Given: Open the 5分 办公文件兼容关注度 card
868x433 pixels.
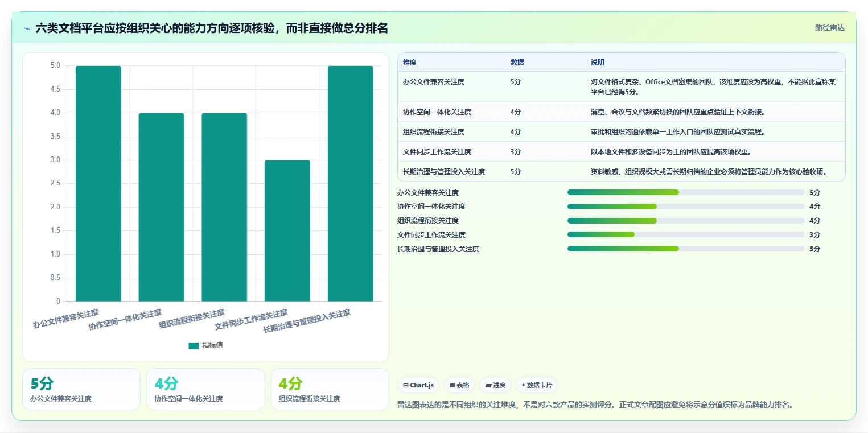Looking at the screenshot, I should pyautogui.click(x=81, y=389).
